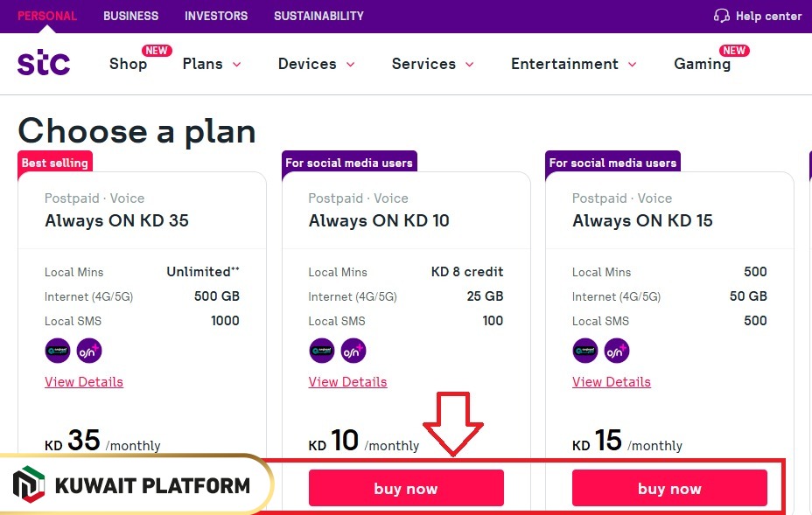Switch to the BUSINESS section
The image size is (812, 515).
[x=130, y=16]
